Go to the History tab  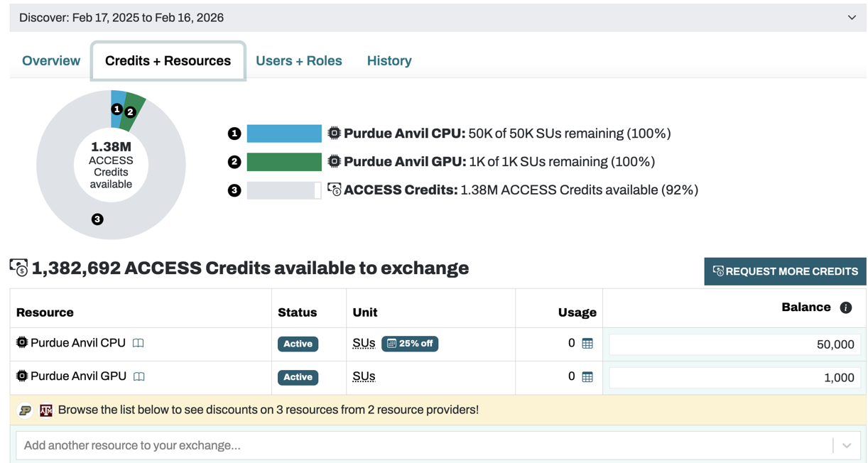tap(389, 61)
